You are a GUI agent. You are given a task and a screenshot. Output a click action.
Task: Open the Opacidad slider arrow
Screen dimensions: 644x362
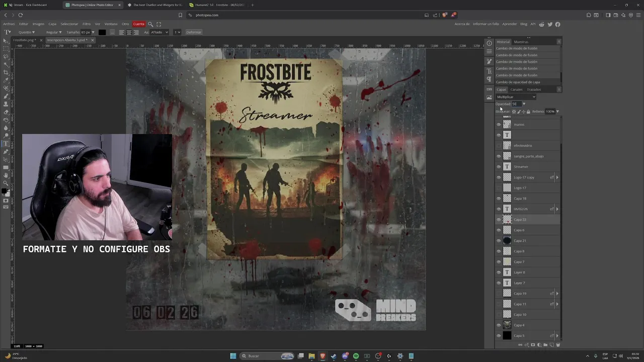524,104
